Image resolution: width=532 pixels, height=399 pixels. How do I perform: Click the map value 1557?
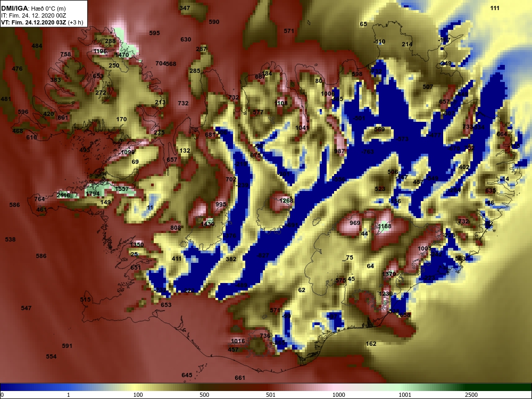(x=122, y=189)
